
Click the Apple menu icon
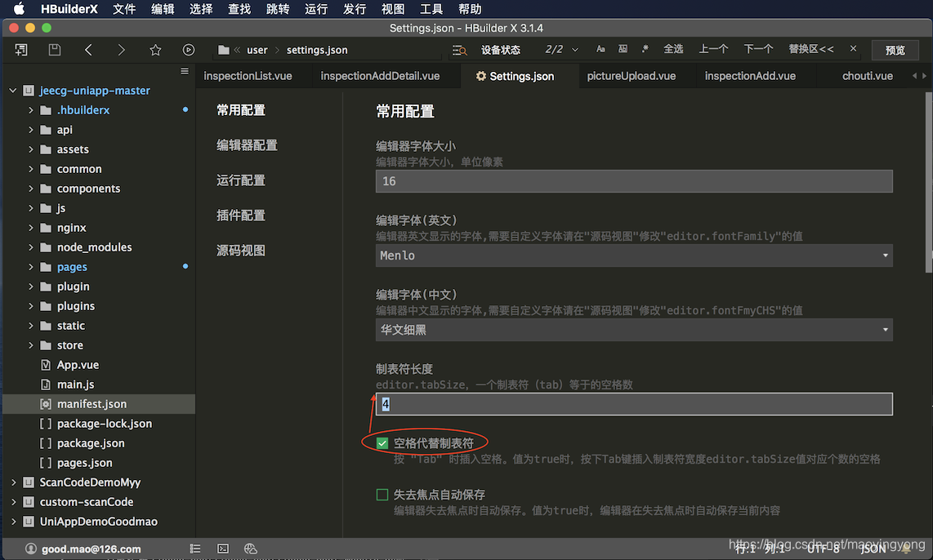click(19, 9)
